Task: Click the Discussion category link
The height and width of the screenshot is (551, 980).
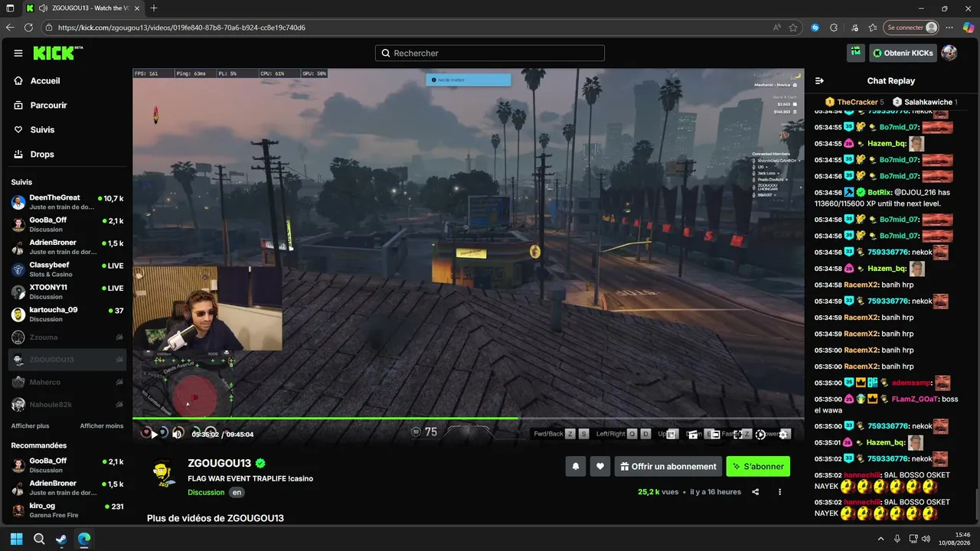Action: [205, 492]
